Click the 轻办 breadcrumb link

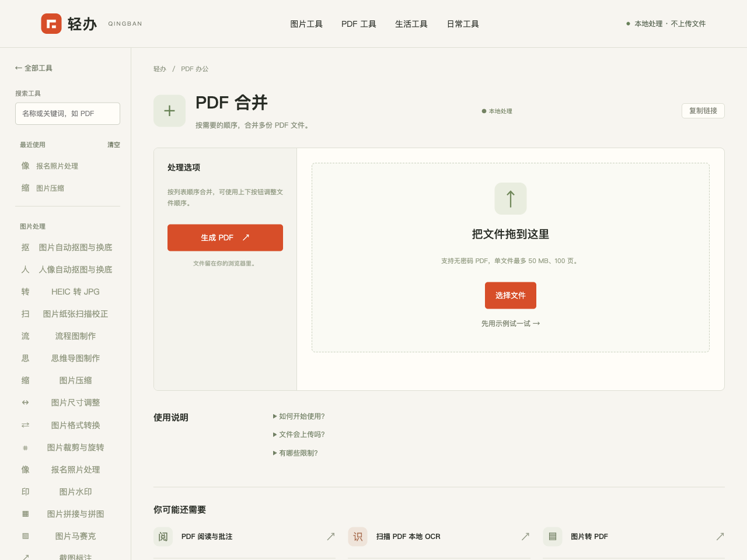coord(160,69)
